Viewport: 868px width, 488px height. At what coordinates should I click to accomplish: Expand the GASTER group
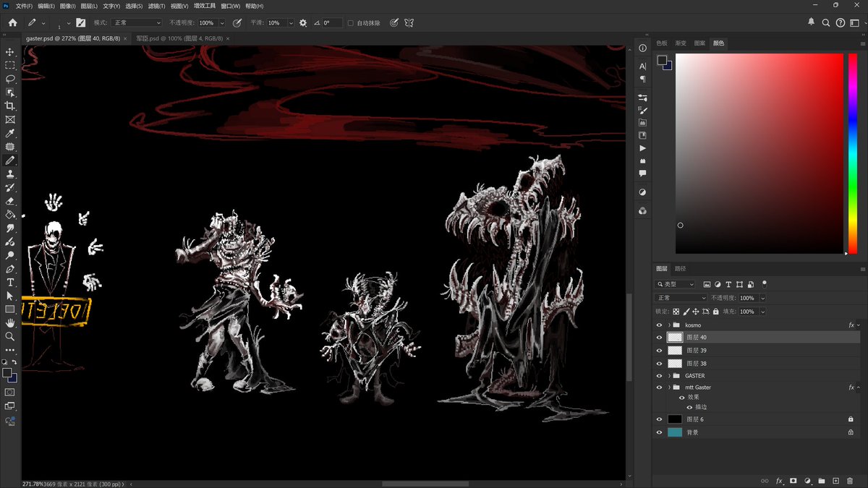pyautogui.click(x=669, y=376)
